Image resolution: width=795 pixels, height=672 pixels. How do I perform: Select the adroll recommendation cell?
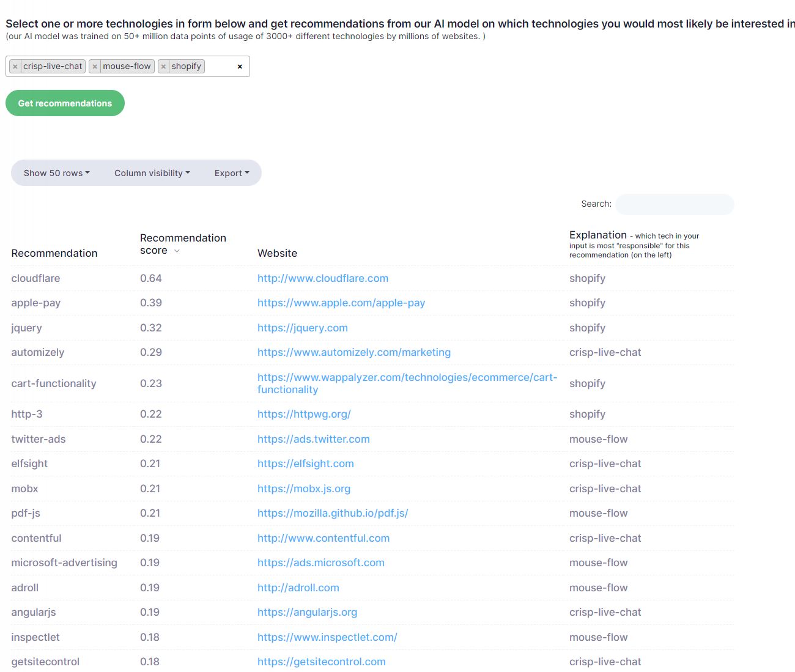[24, 588]
